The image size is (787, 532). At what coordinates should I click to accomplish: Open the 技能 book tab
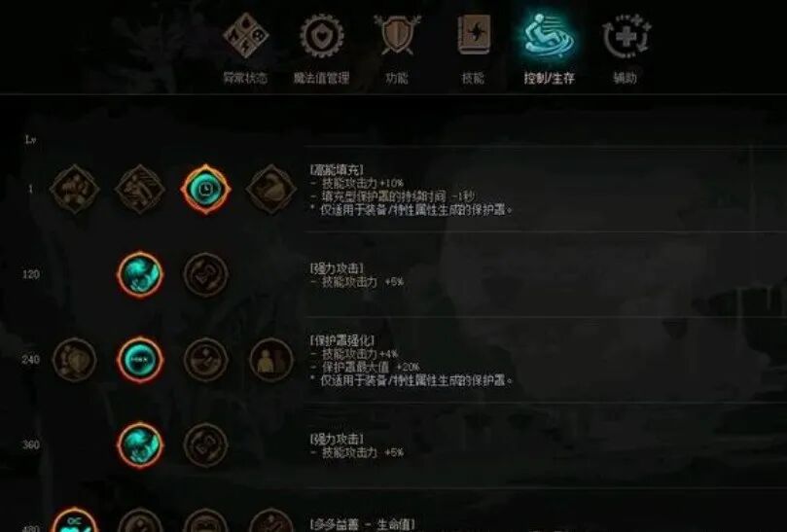pyautogui.click(x=473, y=50)
